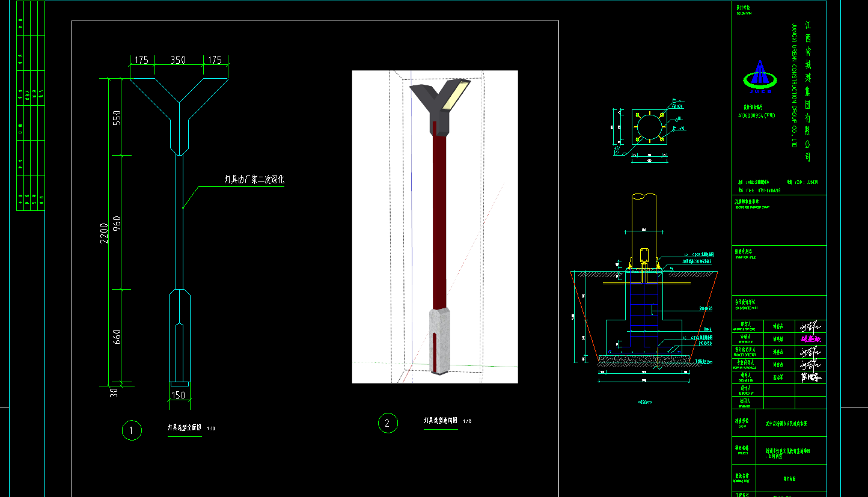Click the 550 dimension on the lamp head
Viewport: 868px width, 497px height.
pyautogui.click(x=117, y=117)
